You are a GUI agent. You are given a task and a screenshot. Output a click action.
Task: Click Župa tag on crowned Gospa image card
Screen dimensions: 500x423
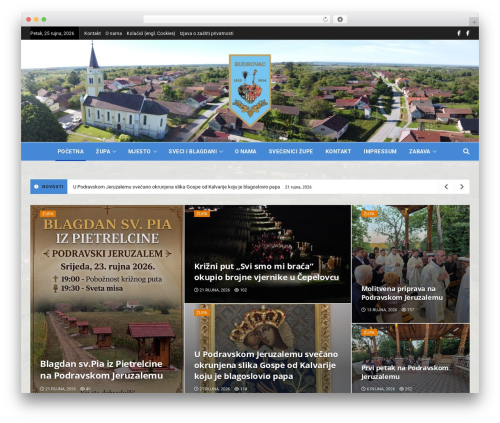coord(202,312)
